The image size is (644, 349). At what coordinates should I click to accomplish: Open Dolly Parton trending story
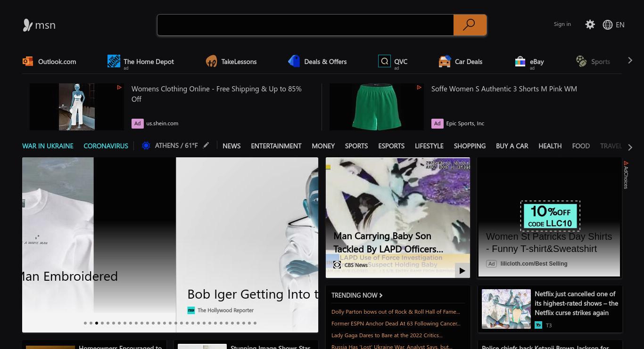click(396, 312)
